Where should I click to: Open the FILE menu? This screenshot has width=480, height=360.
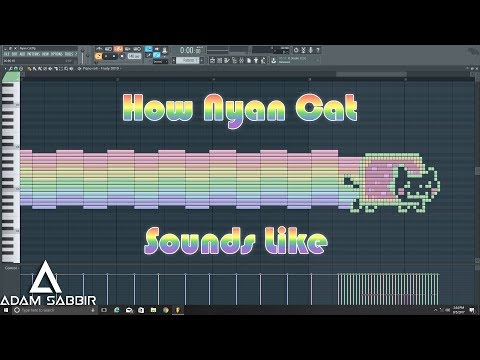coord(6,54)
